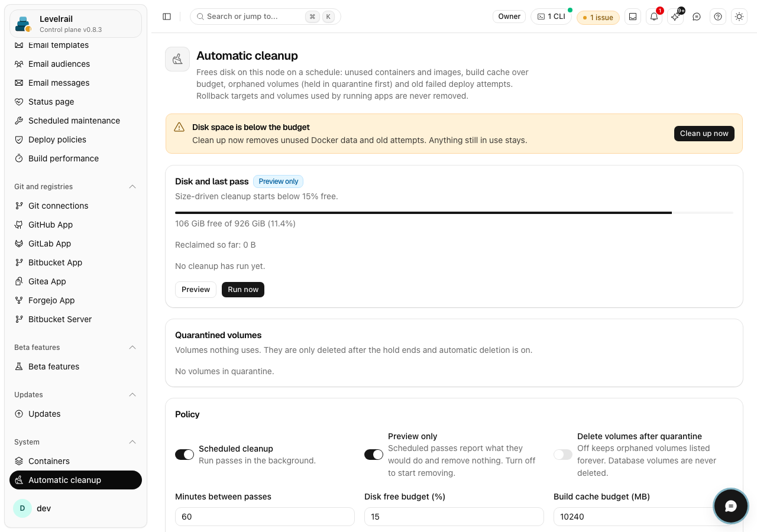Image resolution: width=757 pixels, height=532 pixels.
Task: Open the floating chat widget
Action: 731,506
